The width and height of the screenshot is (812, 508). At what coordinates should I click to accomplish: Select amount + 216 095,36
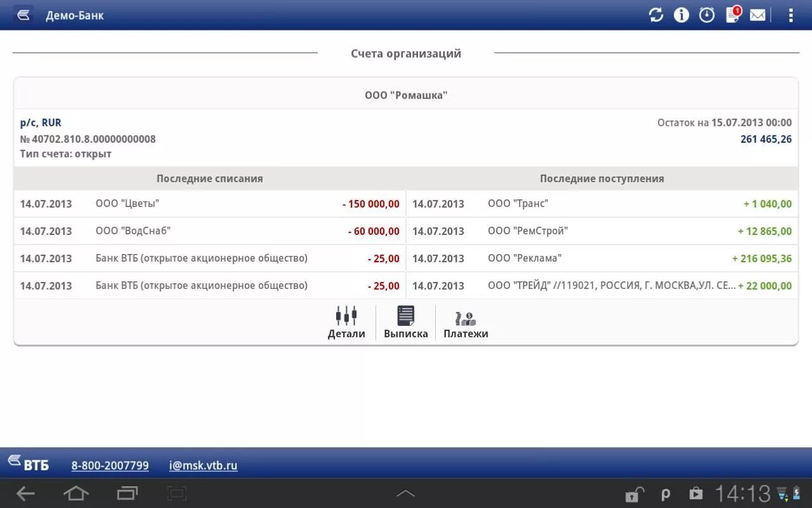click(762, 258)
